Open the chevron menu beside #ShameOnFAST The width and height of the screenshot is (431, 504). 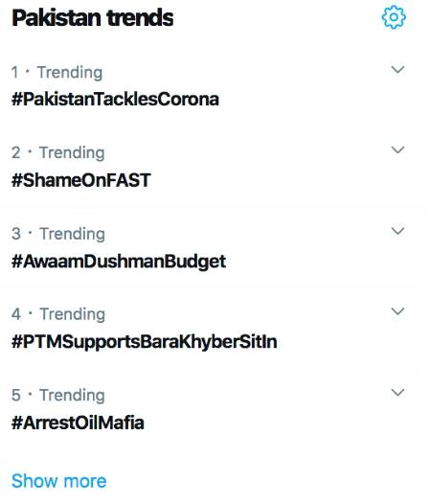[397, 149]
